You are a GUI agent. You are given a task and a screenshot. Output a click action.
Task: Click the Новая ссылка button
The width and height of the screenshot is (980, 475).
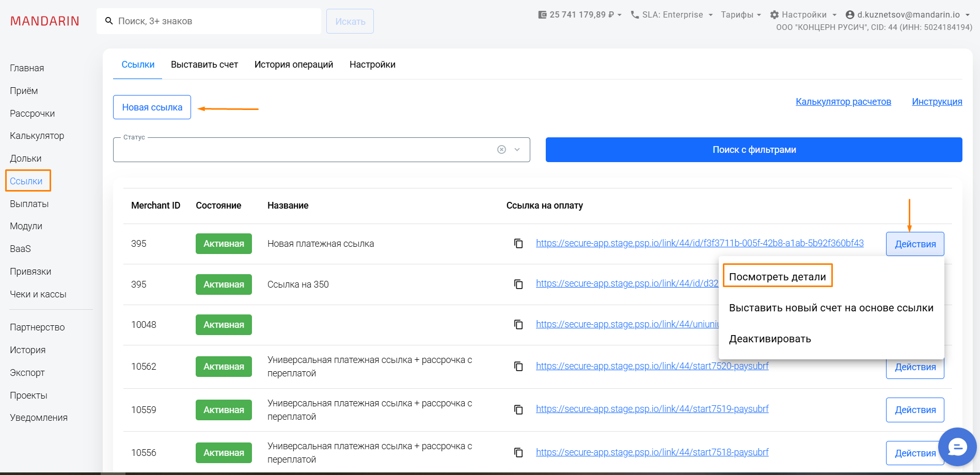click(x=152, y=107)
